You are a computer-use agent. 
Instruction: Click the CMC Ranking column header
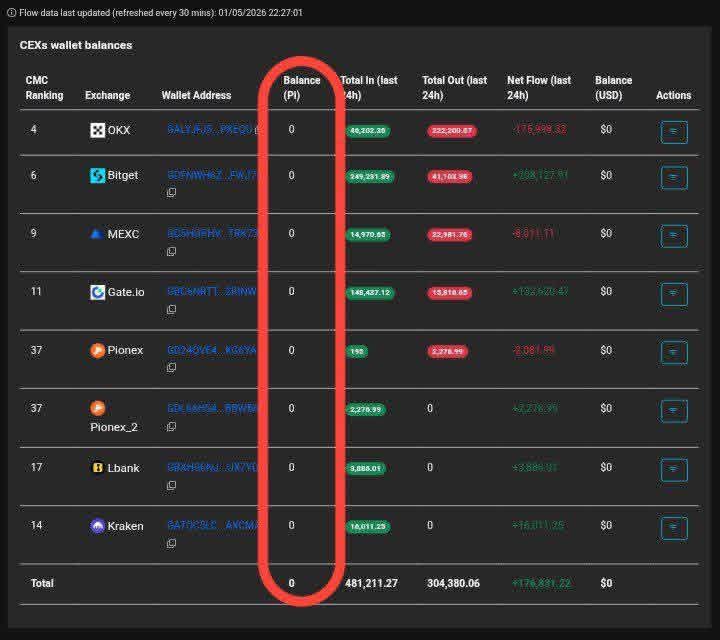click(44, 88)
